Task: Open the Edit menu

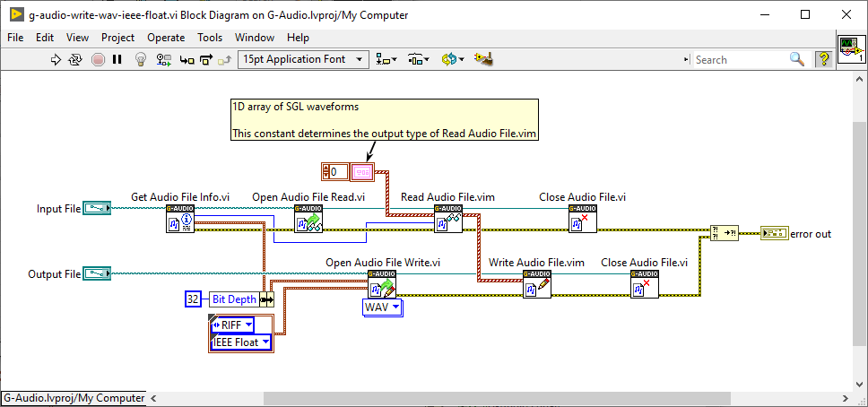Action: pos(45,38)
